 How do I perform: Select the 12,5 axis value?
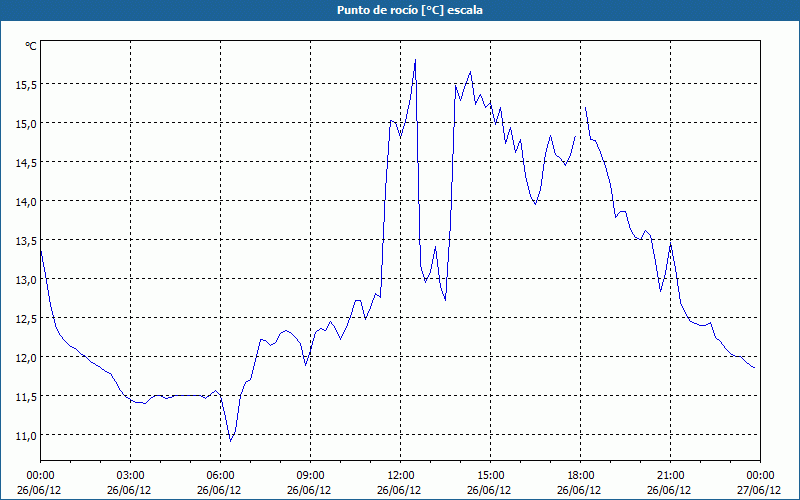(26, 319)
